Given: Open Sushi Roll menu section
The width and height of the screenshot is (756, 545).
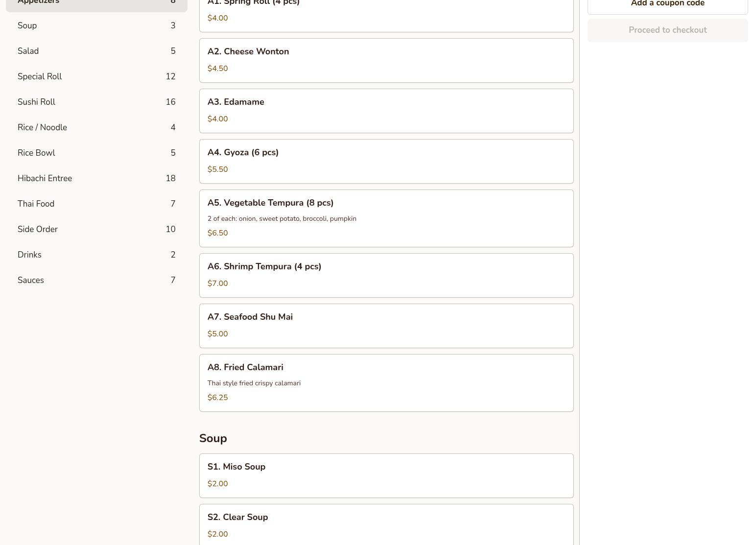Looking at the screenshot, I should [x=96, y=102].
